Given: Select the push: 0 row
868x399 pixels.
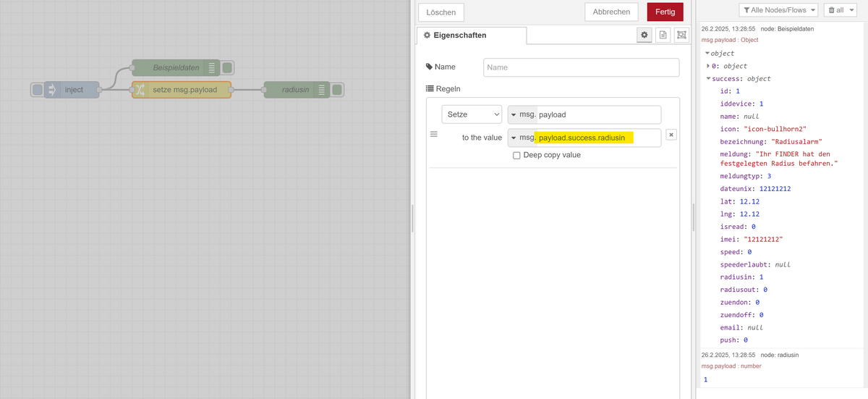Looking at the screenshot, I should click(733, 340).
